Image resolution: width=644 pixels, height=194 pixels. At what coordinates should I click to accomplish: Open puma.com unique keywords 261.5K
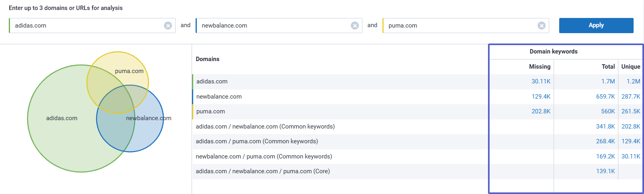pos(631,111)
